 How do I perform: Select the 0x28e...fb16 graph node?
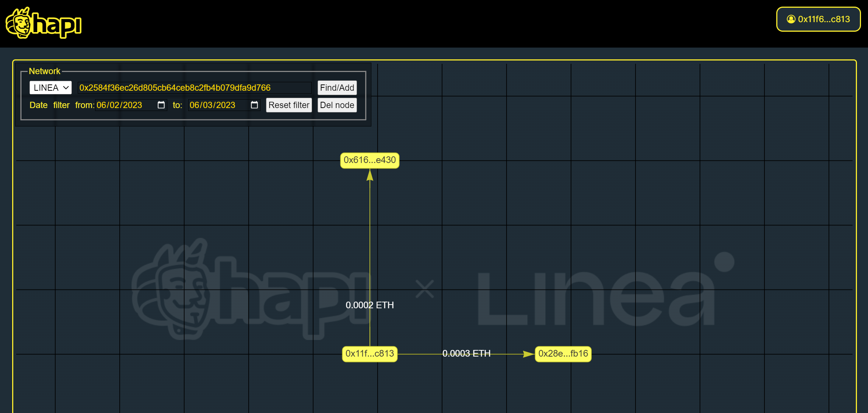point(563,354)
